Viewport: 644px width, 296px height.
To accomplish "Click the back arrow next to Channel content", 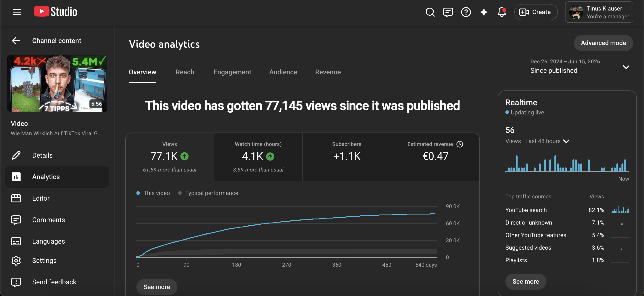I will click(x=16, y=41).
